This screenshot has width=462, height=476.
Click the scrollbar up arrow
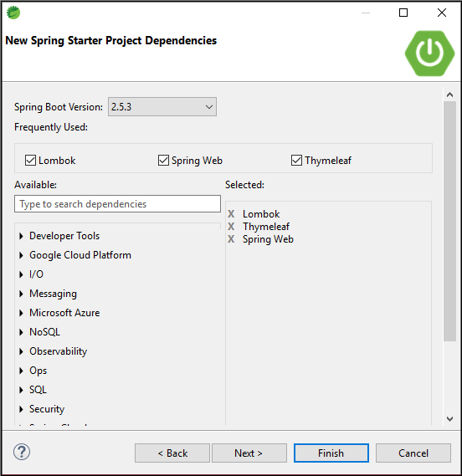(x=449, y=95)
